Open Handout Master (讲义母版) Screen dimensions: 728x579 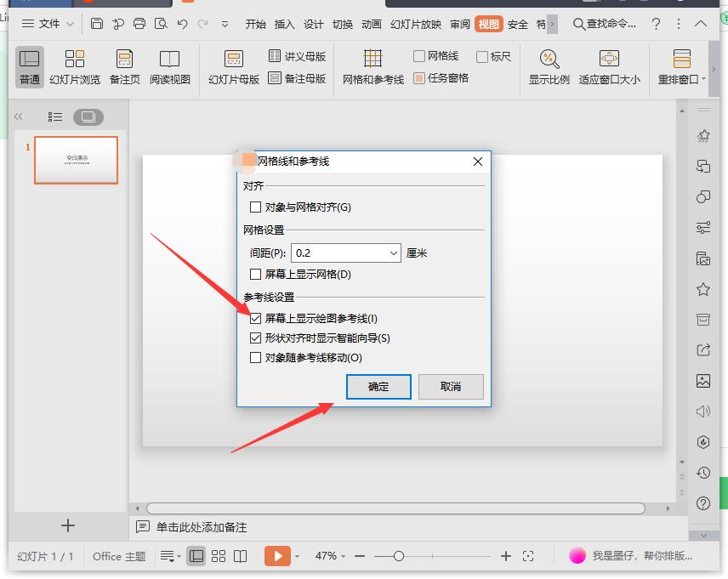pyautogui.click(x=297, y=56)
